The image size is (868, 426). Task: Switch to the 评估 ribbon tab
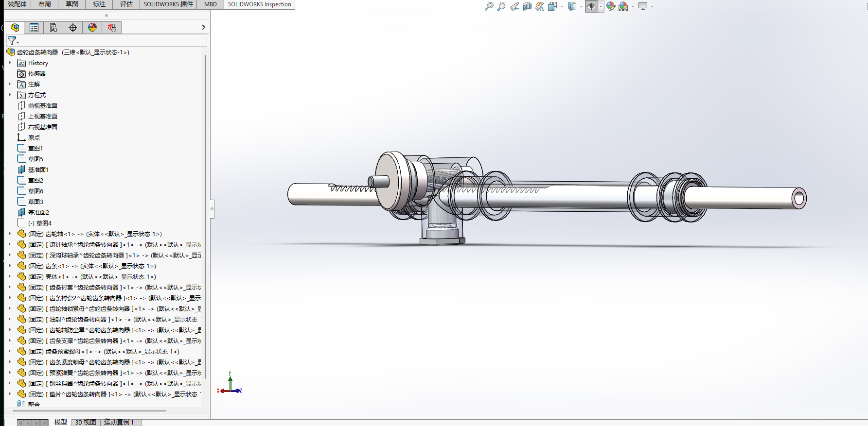(126, 4)
